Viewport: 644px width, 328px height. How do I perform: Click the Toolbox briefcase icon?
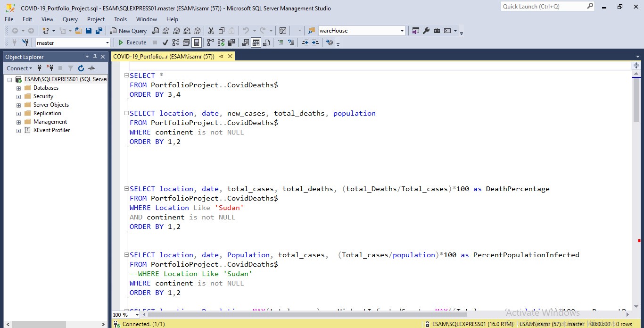tap(437, 31)
